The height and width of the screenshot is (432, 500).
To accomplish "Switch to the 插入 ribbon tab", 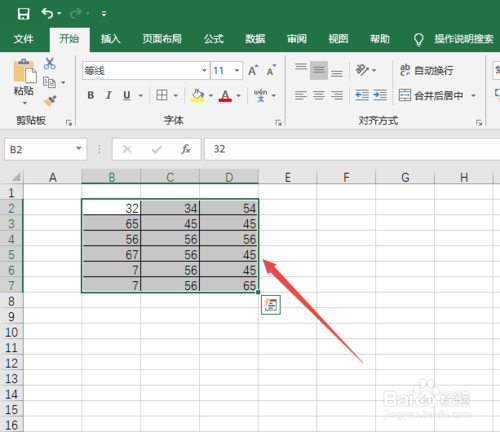I will point(110,39).
